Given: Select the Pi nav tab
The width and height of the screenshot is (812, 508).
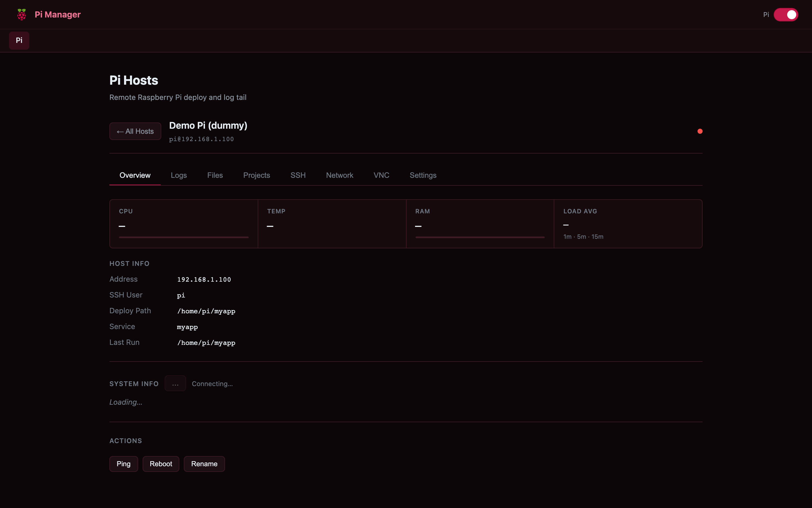Looking at the screenshot, I should (x=19, y=40).
